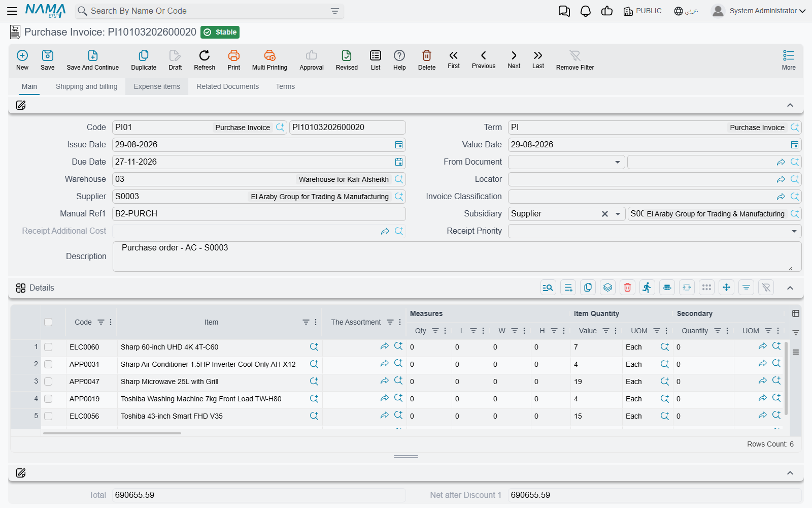Viewport: 812px width, 508px height.
Task: Click Manual Ref1 field
Action: [x=259, y=214]
